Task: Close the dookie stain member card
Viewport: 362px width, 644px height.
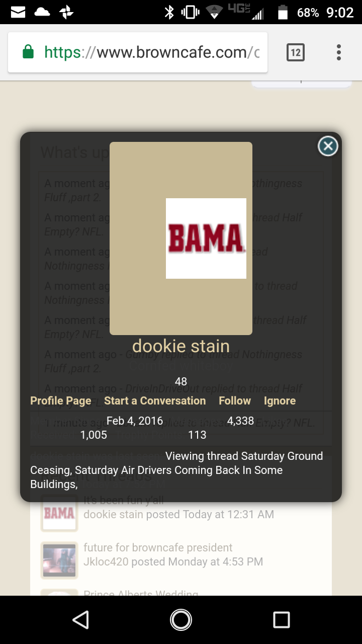Action: [x=328, y=146]
